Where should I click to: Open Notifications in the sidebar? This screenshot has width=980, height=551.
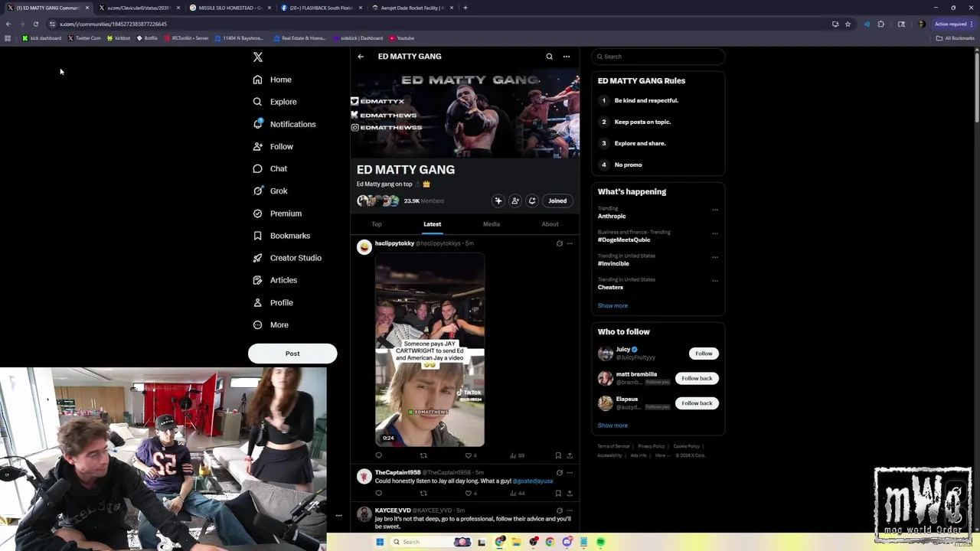point(284,124)
